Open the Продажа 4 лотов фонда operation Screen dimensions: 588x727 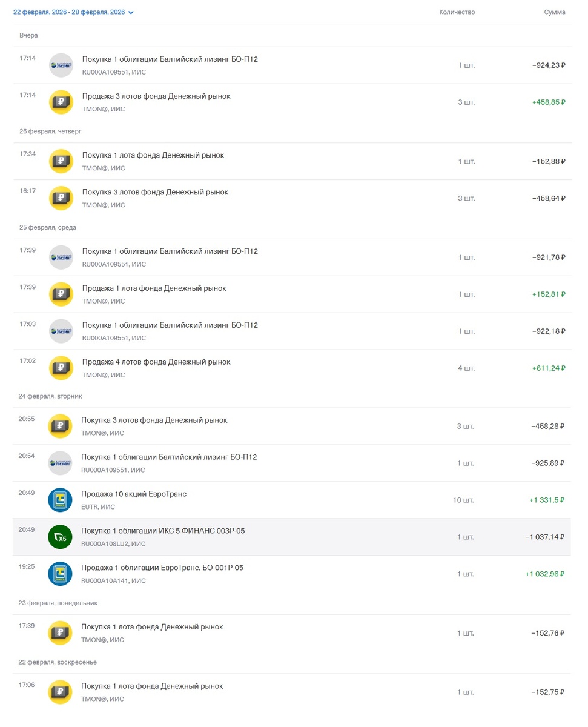(156, 362)
